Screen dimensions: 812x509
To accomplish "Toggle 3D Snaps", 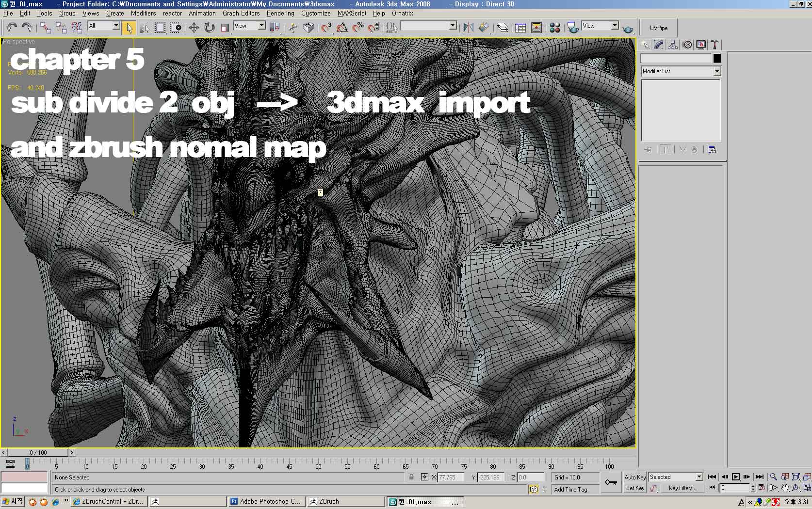I will pyautogui.click(x=326, y=28).
